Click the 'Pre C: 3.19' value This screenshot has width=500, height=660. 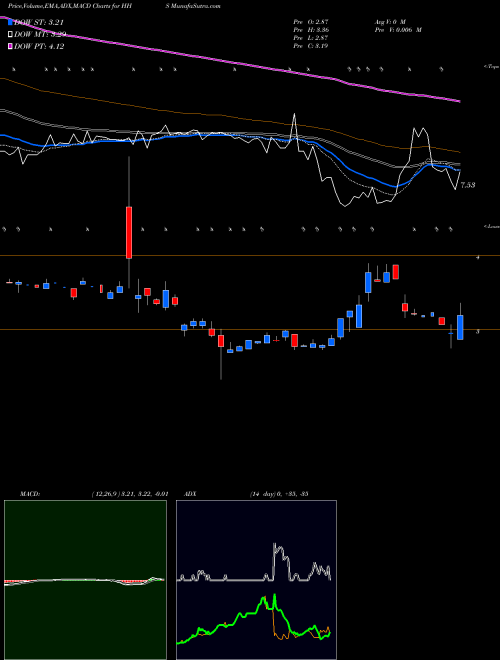click(x=311, y=46)
